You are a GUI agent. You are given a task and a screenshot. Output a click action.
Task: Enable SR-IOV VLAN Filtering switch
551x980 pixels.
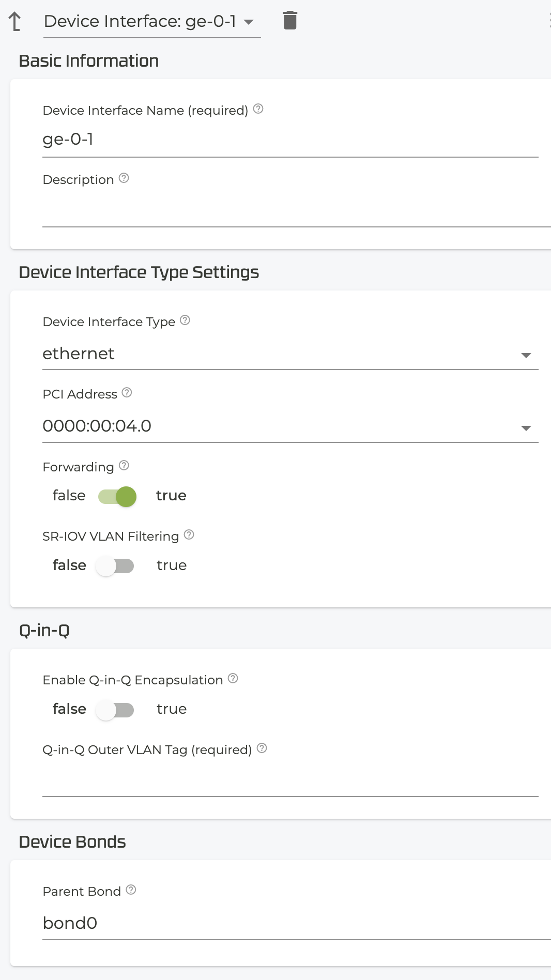pos(115,566)
